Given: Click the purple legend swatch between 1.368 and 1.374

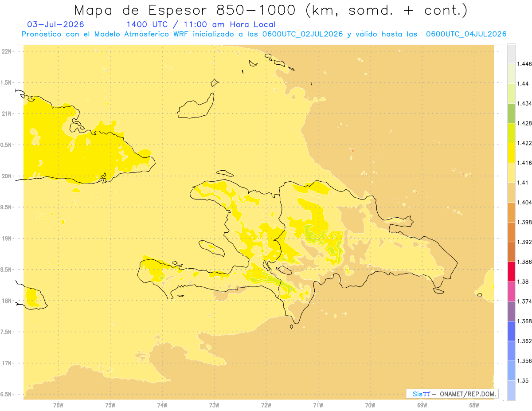Looking at the screenshot, I should tap(511, 311).
